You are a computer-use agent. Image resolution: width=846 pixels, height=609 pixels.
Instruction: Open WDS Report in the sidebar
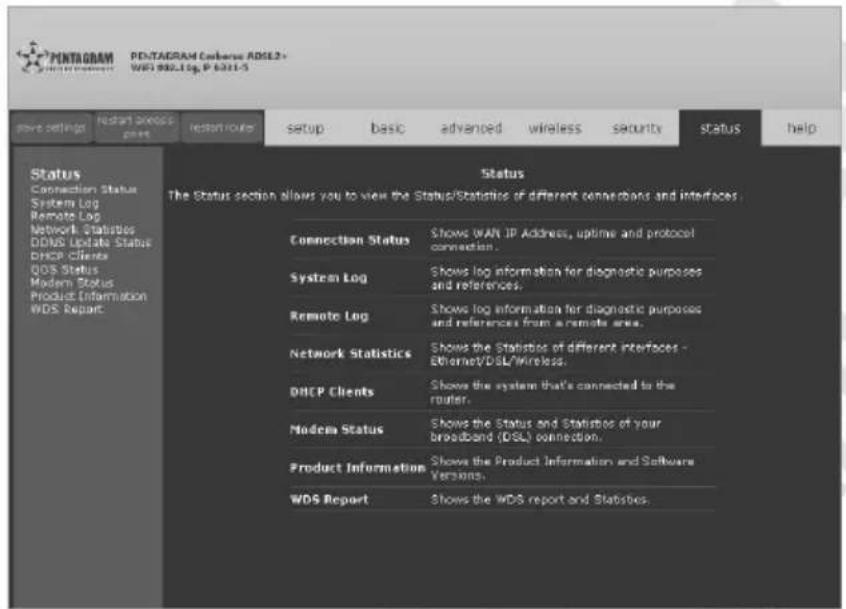(66, 309)
